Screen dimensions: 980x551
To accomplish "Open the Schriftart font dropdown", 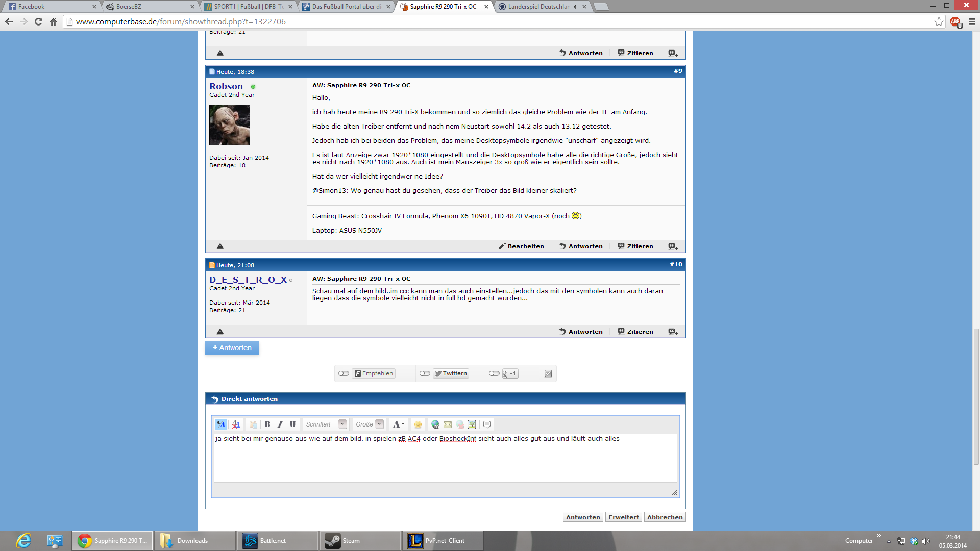I will point(342,424).
